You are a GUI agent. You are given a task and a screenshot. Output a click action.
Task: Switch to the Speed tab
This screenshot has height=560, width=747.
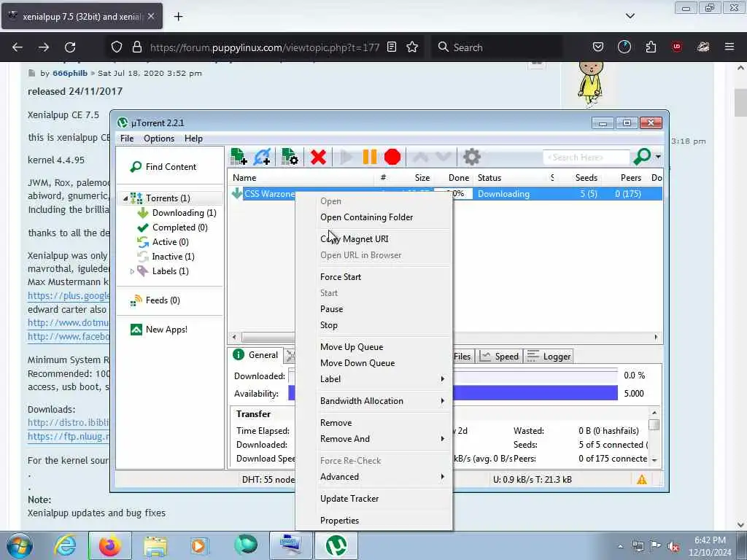tap(499, 357)
